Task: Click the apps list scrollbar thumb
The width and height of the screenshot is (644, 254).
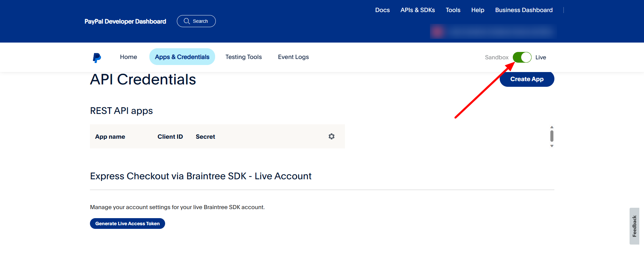Action: coord(552,136)
